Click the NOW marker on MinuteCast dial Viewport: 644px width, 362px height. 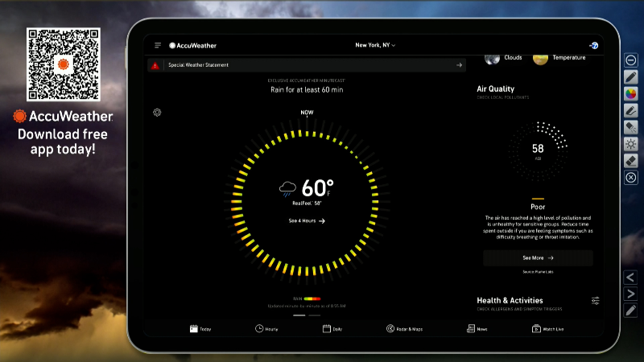pos(307,112)
